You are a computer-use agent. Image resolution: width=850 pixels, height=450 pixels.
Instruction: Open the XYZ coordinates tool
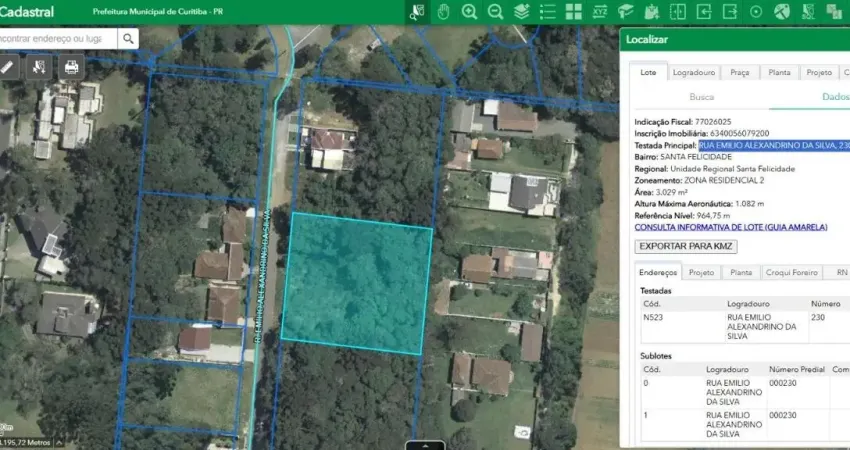tap(599, 12)
